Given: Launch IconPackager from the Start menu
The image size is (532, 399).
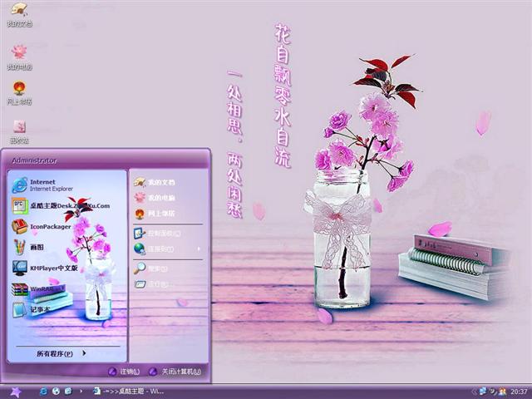Looking at the screenshot, I should click(42, 226).
